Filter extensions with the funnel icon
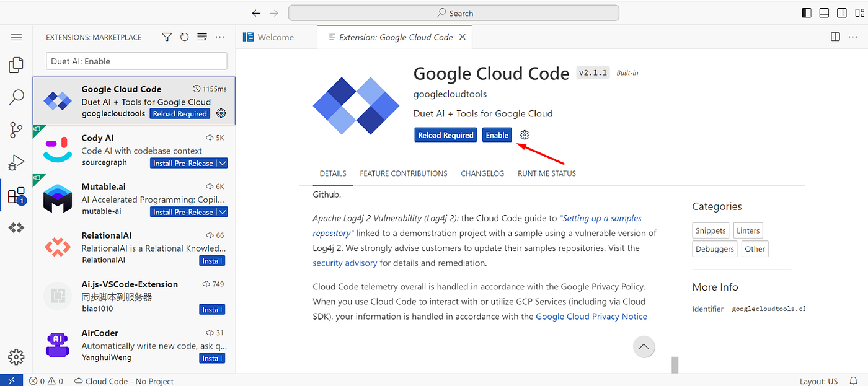This screenshot has width=868, height=386. [167, 37]
